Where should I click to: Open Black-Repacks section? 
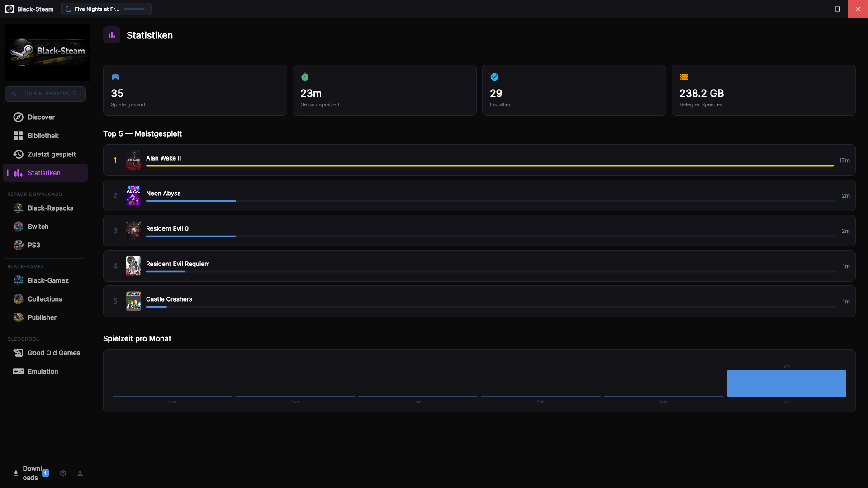point(45,208)
